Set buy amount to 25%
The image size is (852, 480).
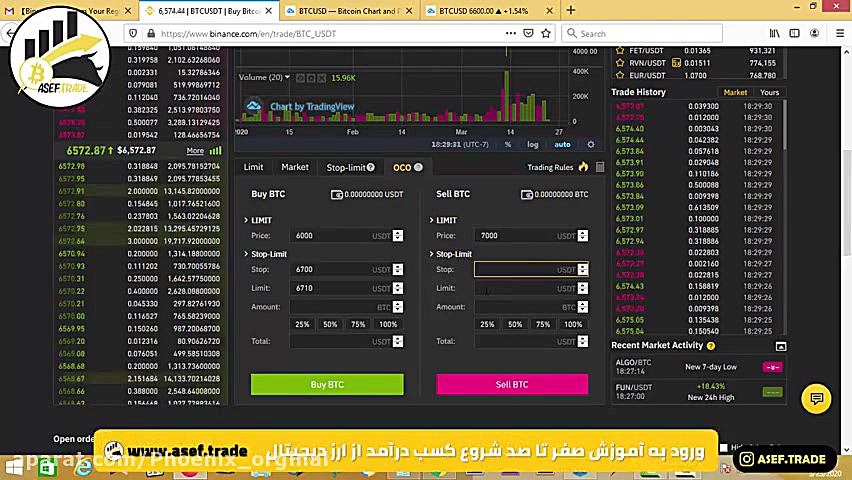tap(302, 325)
